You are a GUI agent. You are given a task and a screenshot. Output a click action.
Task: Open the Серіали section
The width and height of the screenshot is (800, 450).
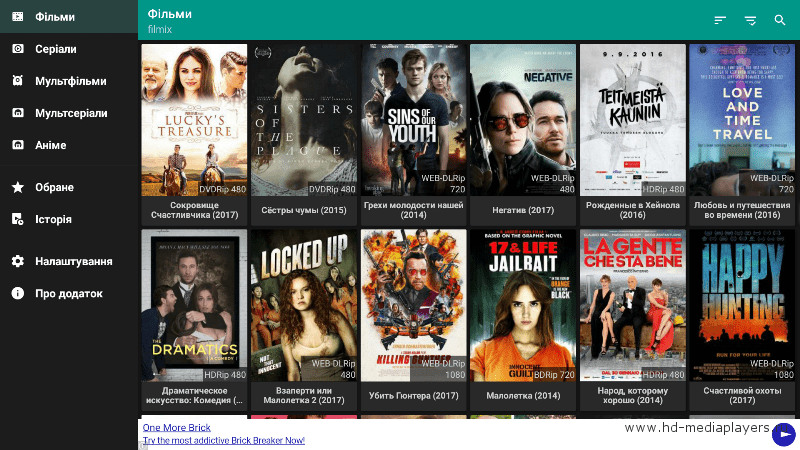click(69, 49)
